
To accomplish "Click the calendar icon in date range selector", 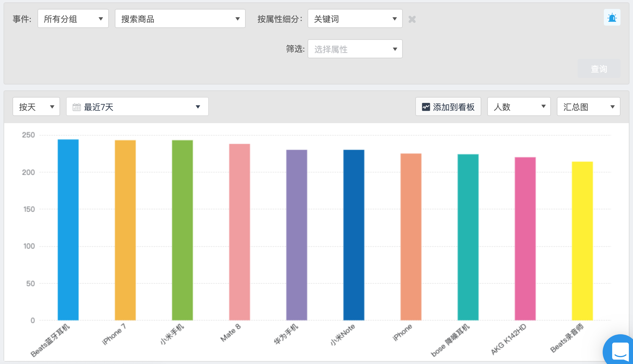I will [x=76, y=107].
